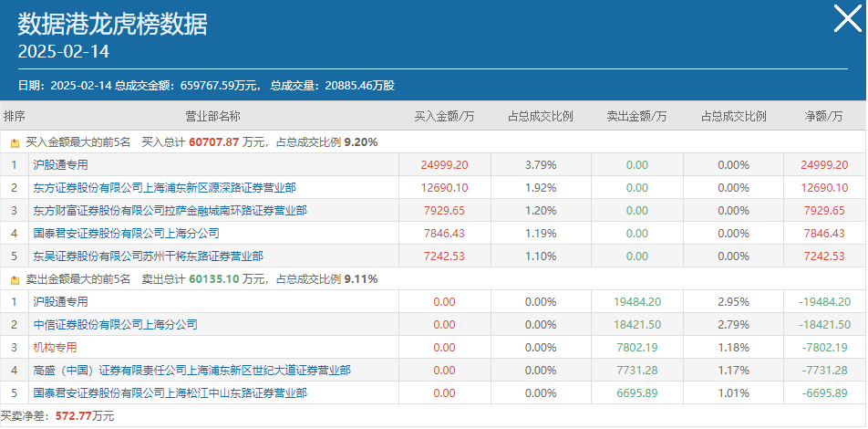Select buy amount 7846.43 cell

click(x=444, y=234)
